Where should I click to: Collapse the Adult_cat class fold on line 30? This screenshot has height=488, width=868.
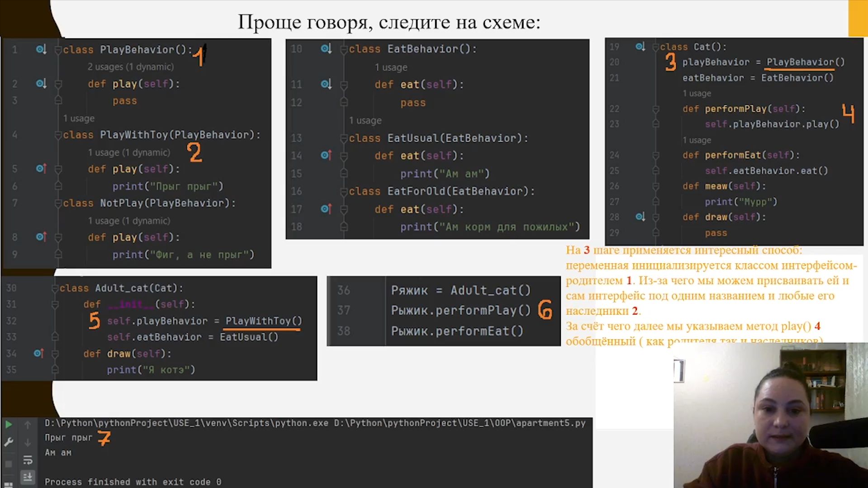pyautogui.click(x=55, y=288)
